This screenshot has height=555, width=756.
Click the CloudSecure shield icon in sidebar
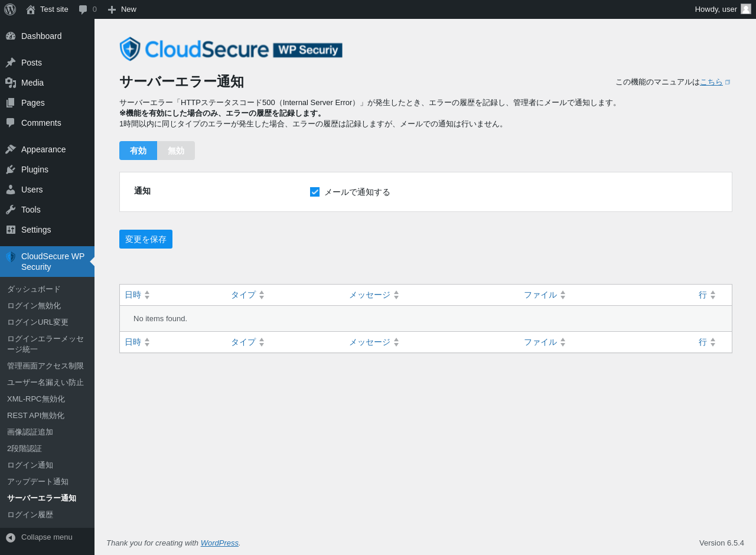(x=11, y=257)
